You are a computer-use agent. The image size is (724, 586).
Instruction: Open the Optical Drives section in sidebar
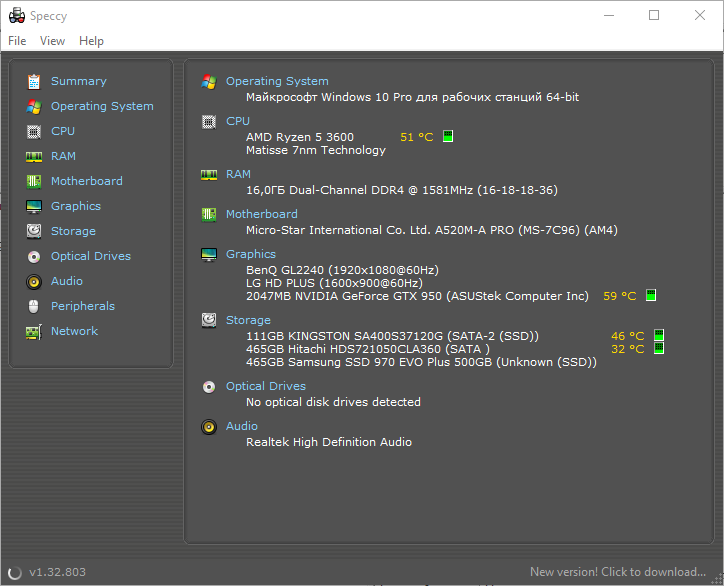[x=90, y=256]
